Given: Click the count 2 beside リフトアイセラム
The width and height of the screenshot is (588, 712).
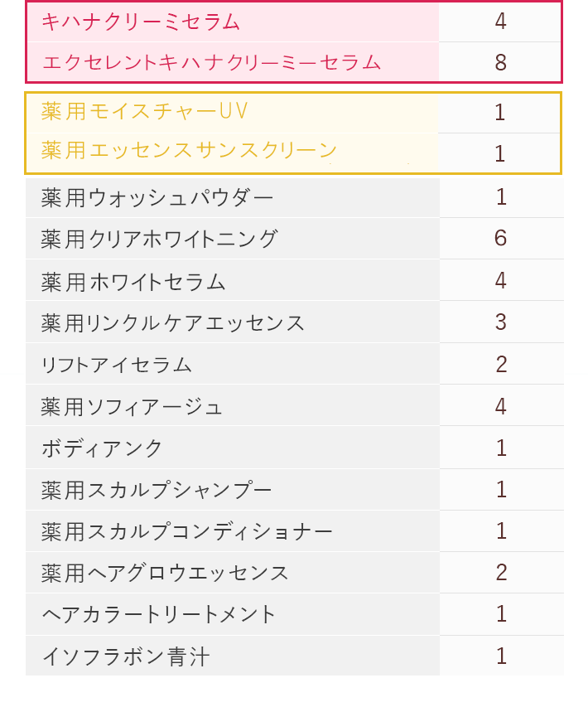Looking at the screenshot, I should (x=501, y=364).
